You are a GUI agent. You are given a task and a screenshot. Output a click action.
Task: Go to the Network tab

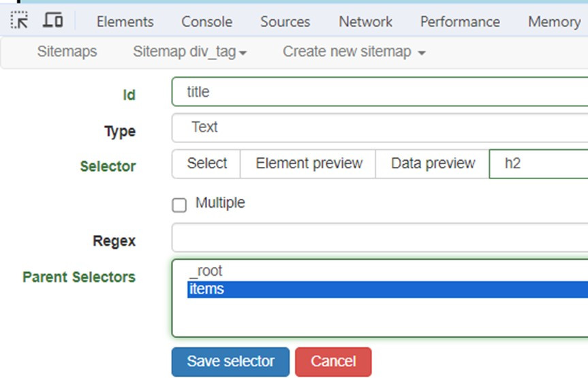[x=365, y=22]
